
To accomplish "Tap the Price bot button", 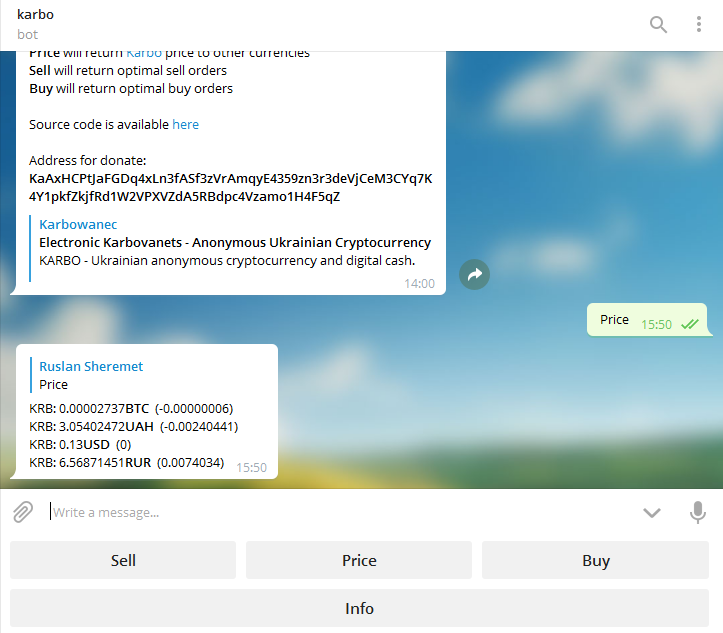I will 359,560.
